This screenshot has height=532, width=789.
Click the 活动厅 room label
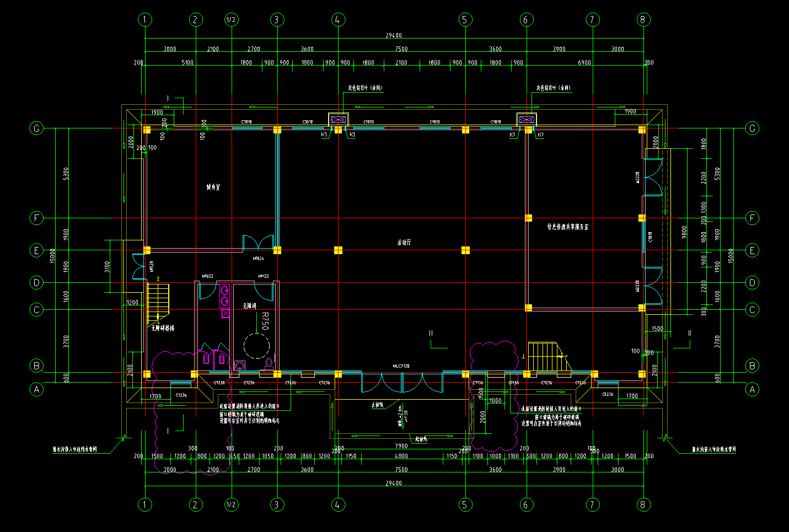point(404,243)
